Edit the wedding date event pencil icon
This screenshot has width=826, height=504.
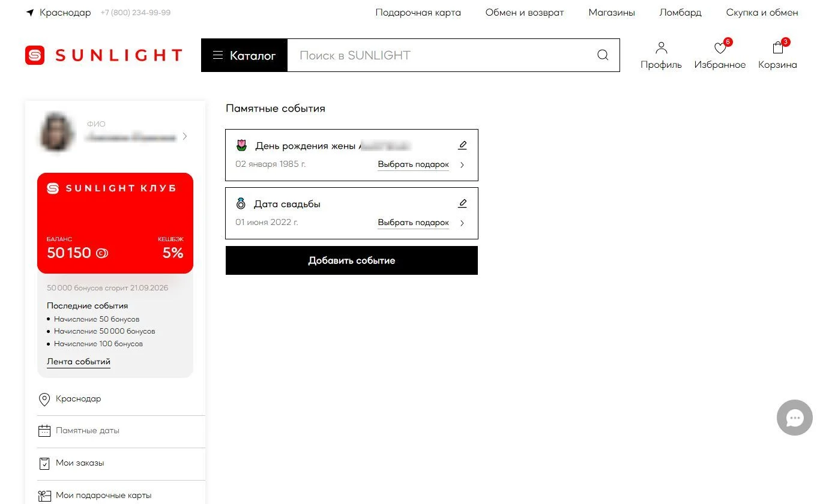(x=462, y=203)
